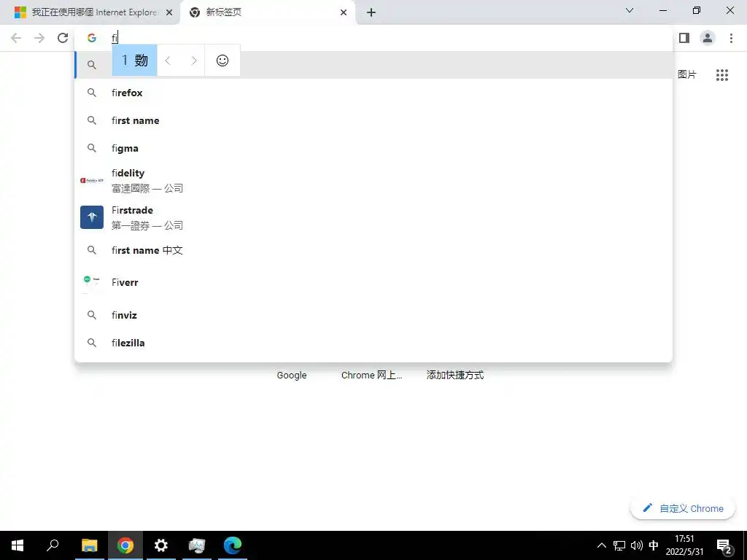Screen dimensions: 747x560
Task: Click 添加快捷方式 to add shortcut
Action: [455, 376]
